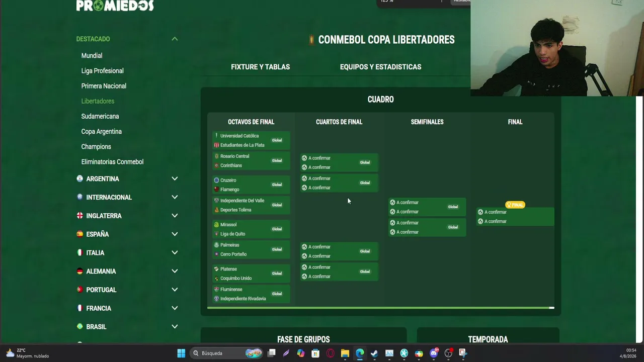Click the Coquimbo Unido crest

click(216, 278)
